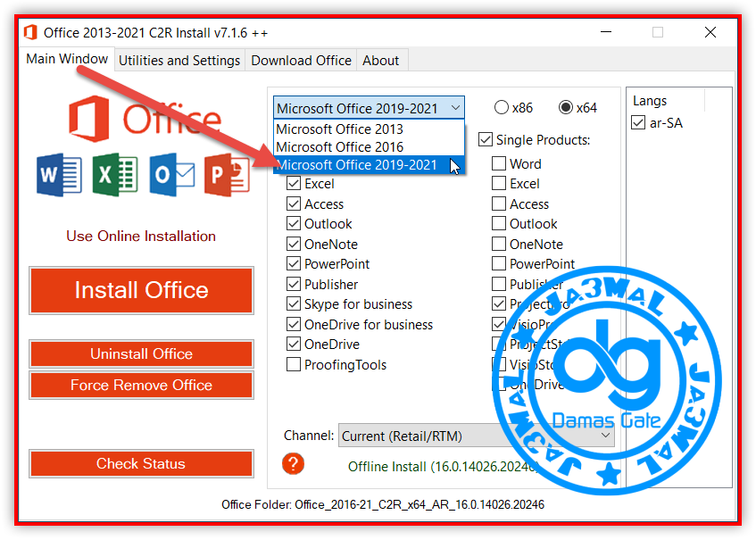Open the About tab
This screenshot has height=540, width=756.
point(381,61)
